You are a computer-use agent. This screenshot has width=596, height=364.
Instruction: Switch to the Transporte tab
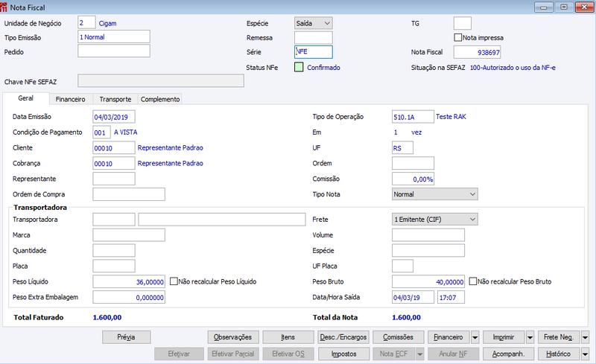[115, 99]
